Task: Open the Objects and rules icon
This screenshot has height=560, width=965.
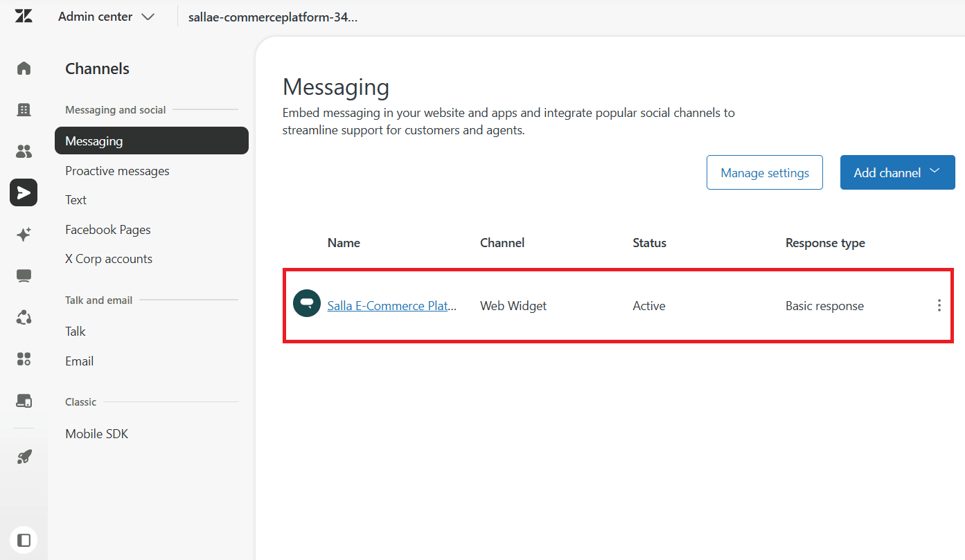Action: point(24,317)
